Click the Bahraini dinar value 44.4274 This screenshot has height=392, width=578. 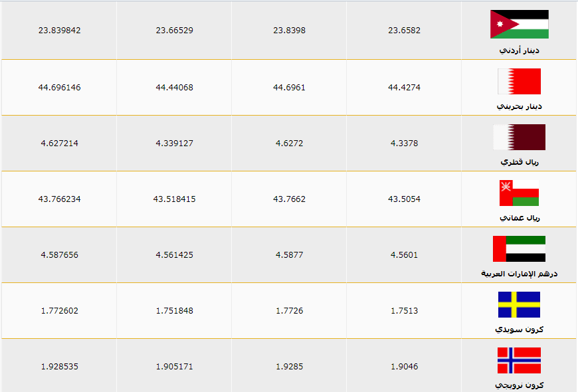[404, 88]
